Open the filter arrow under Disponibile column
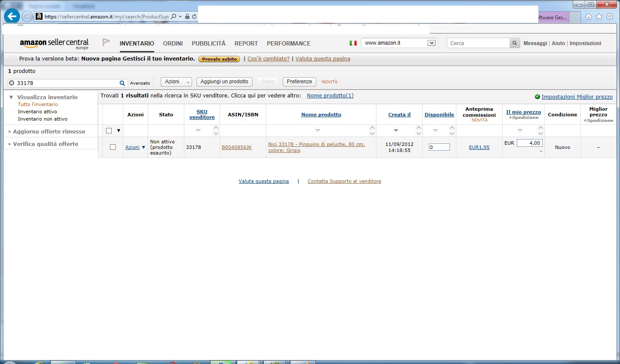The height and width of the screenshot is (364, 620). point(435,130)
